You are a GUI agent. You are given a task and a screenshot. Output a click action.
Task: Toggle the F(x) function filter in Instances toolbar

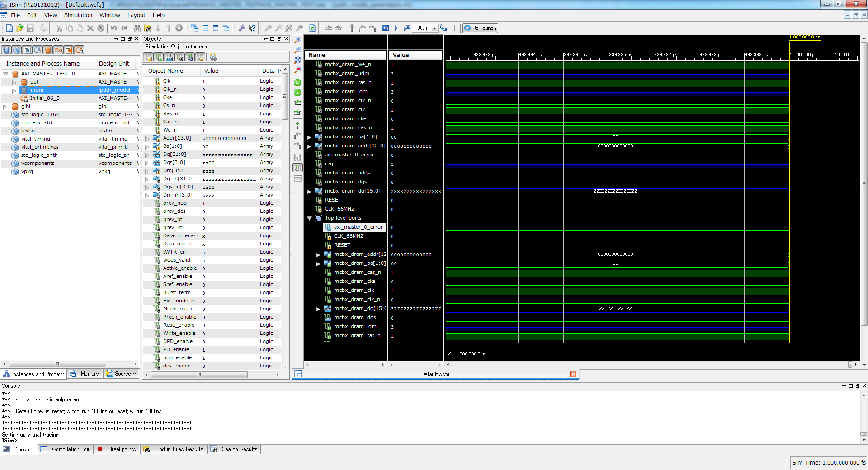click(x=58, y=50)
